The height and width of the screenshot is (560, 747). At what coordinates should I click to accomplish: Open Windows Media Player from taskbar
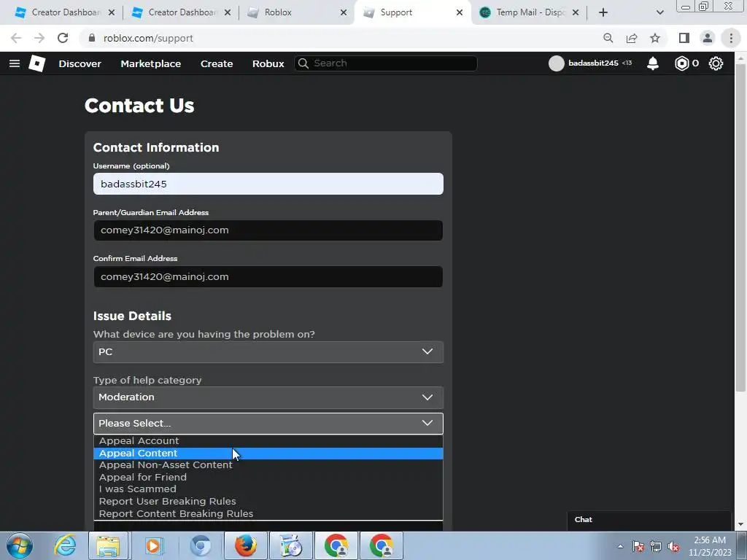[x=153, y=545]
